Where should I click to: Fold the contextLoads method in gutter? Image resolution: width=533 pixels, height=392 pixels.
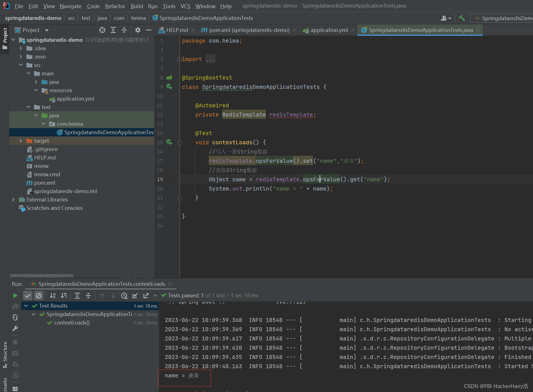pyautogui.click(x=180, y=142)
